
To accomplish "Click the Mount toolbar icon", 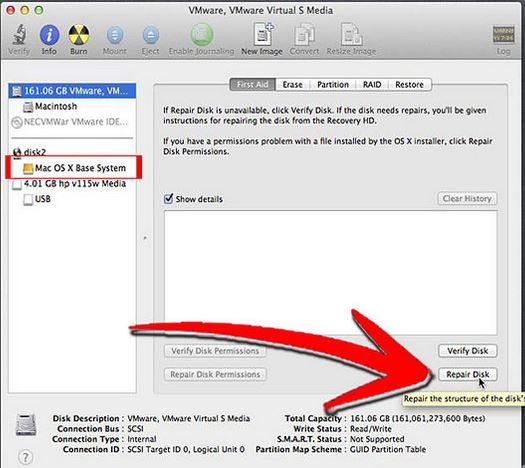I will click(x=115, y=35).
